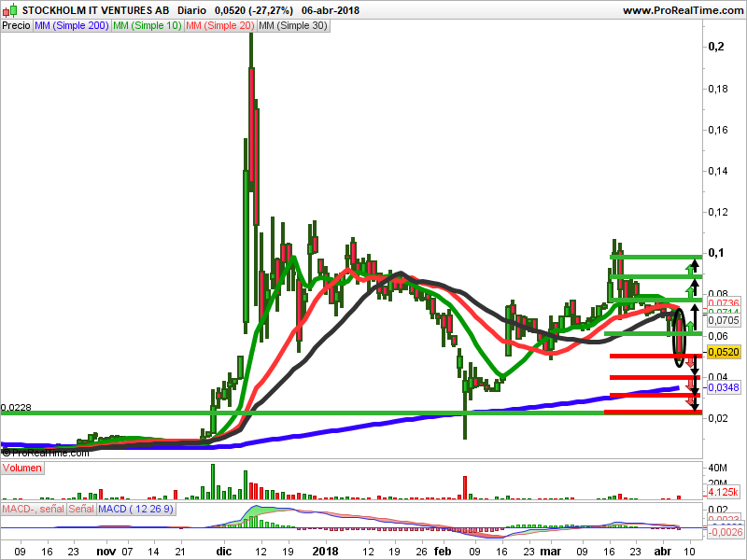Click the 4.125k volume value tag
Image resolution: width=747 pixels, height=560 pixels.
pyautogui.click(x=724, y=492)
